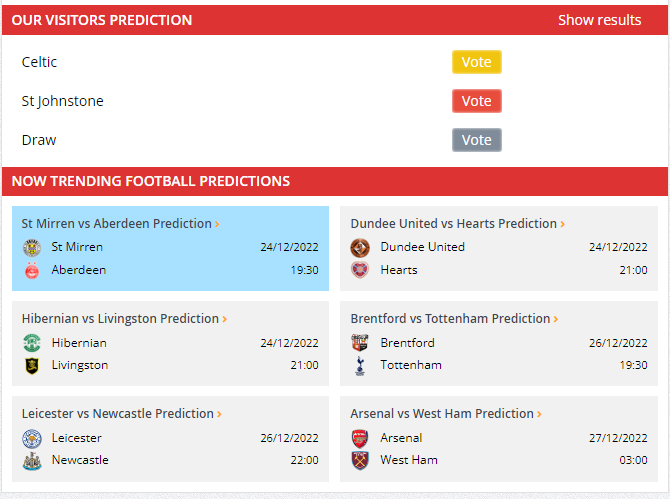The image size is (670, 499).
Task: Click the Aberdeen club crest
Action: click(32, 270)
